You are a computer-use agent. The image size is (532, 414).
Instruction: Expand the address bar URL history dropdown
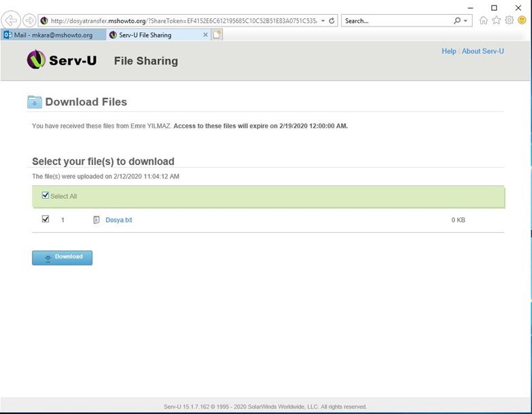[323, 20]
